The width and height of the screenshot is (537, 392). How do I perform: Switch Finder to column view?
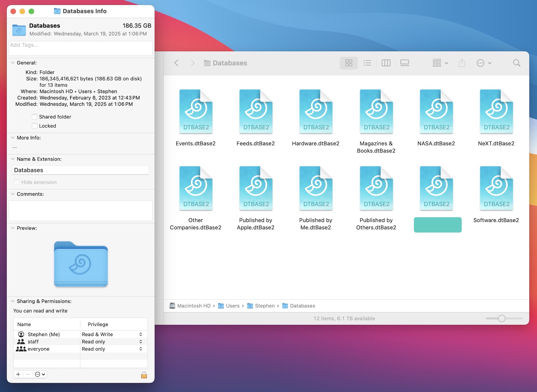tap(386, 63)
